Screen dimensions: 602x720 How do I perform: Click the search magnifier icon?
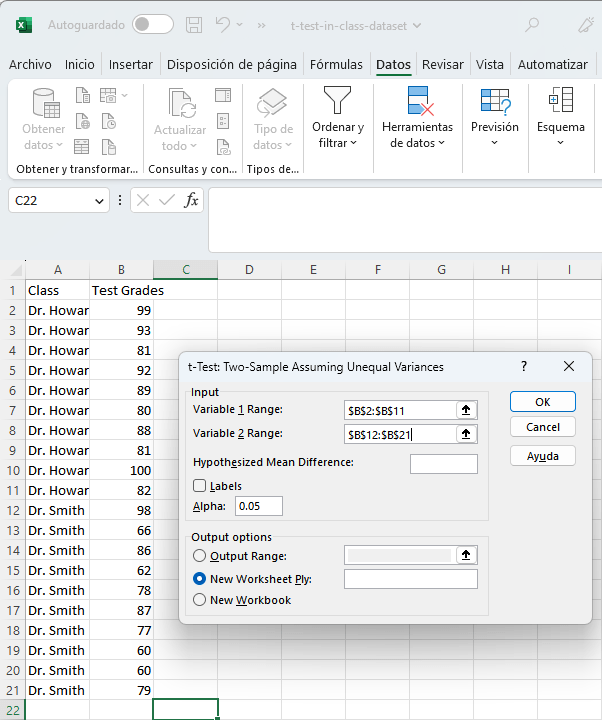[x=532, y=24]
